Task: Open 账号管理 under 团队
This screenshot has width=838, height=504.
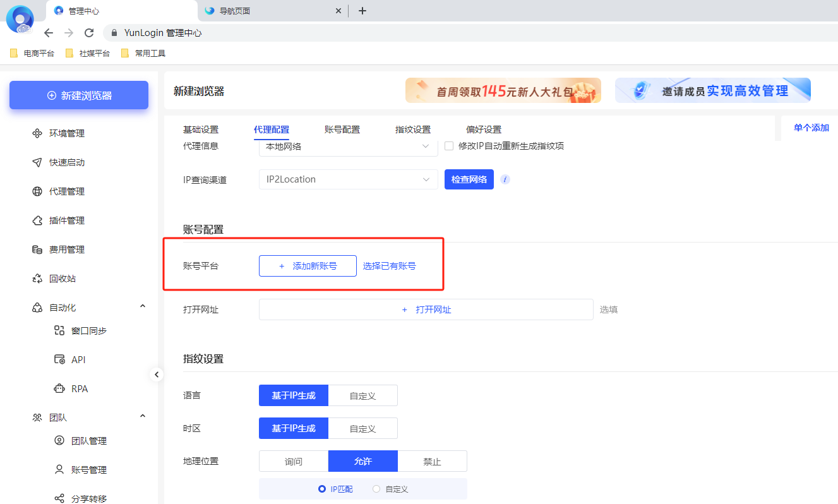Action: [x=83, y=469]
